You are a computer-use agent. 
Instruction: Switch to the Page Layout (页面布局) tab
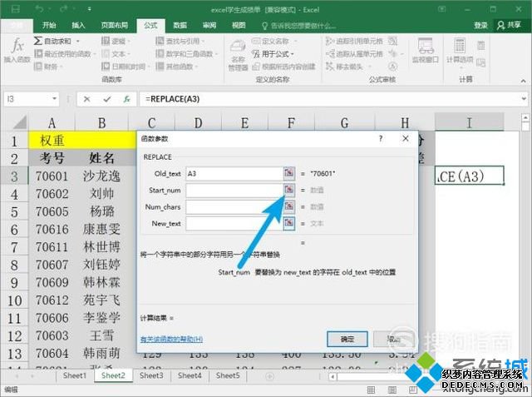click(x=114, y=25)
